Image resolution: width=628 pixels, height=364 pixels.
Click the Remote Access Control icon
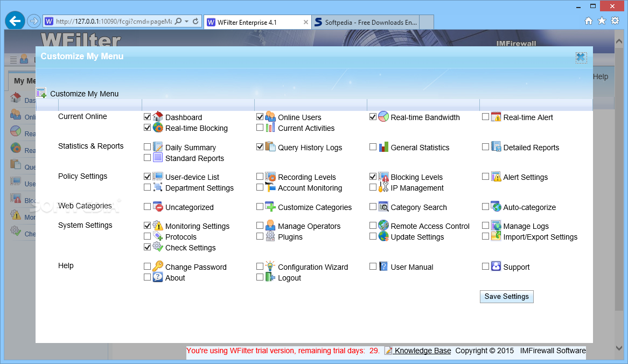[383, 225]
